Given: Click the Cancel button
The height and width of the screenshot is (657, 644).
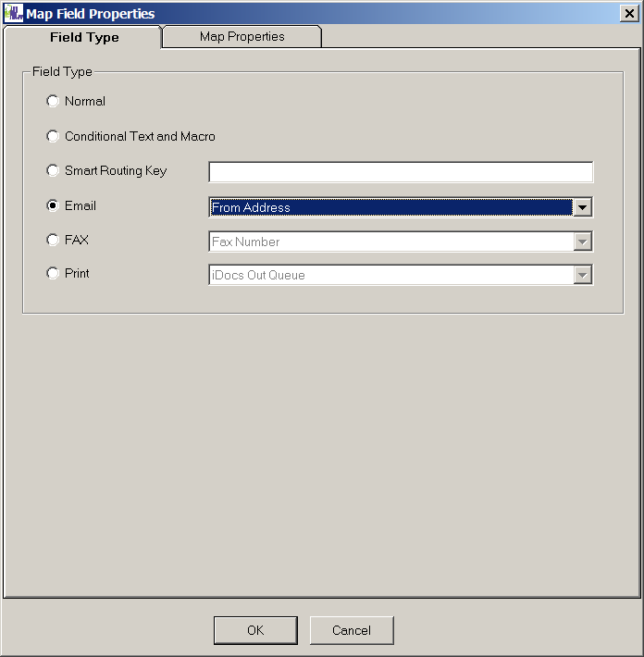Looking at the screenshot, I should (352, 630).
